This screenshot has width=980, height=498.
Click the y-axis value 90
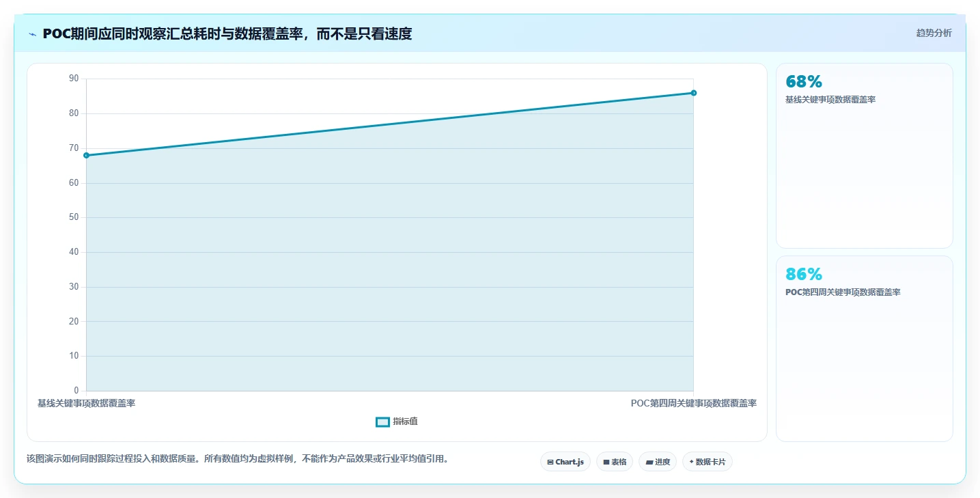click(x=74, y=79)
